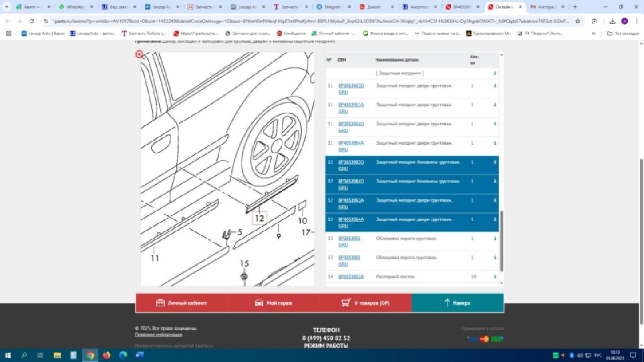
Task: Click info icon for part 8P0853802A
Action: coord(495,277)
